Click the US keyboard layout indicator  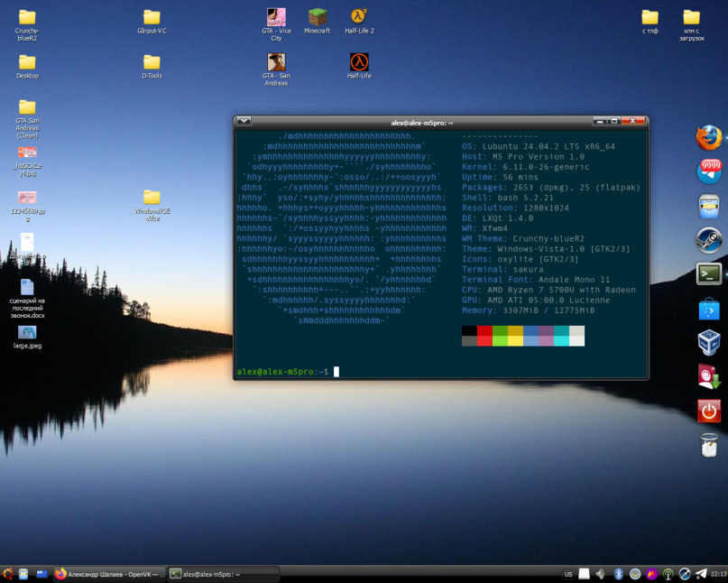[x=568, y=574]
